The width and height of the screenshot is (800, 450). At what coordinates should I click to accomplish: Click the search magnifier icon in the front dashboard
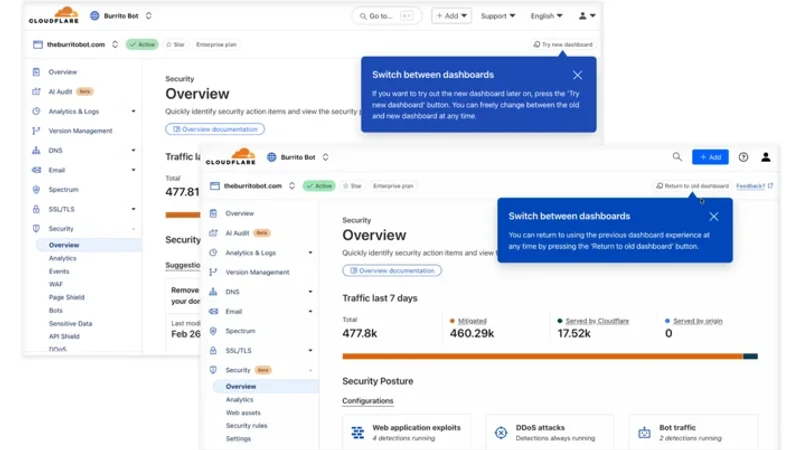click(677, 157)
